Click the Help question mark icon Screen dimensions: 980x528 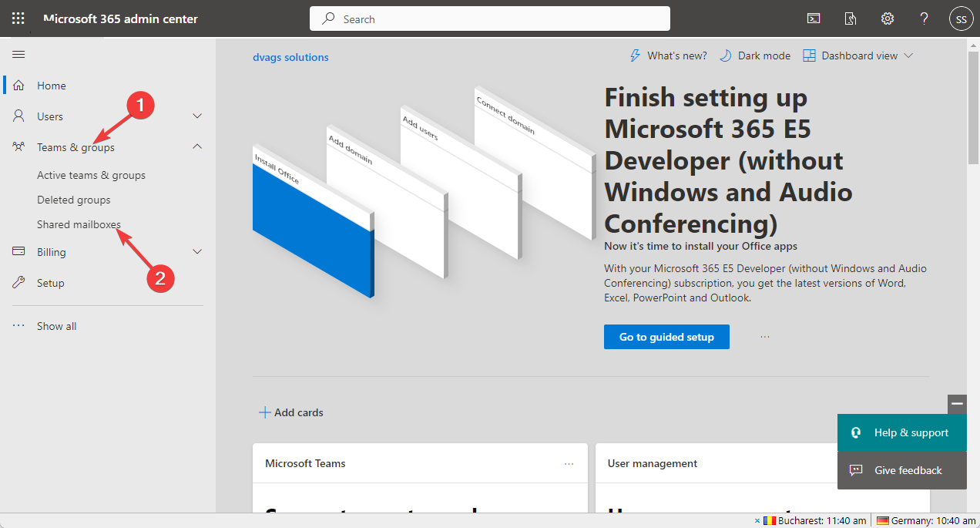tap(925, 18)
